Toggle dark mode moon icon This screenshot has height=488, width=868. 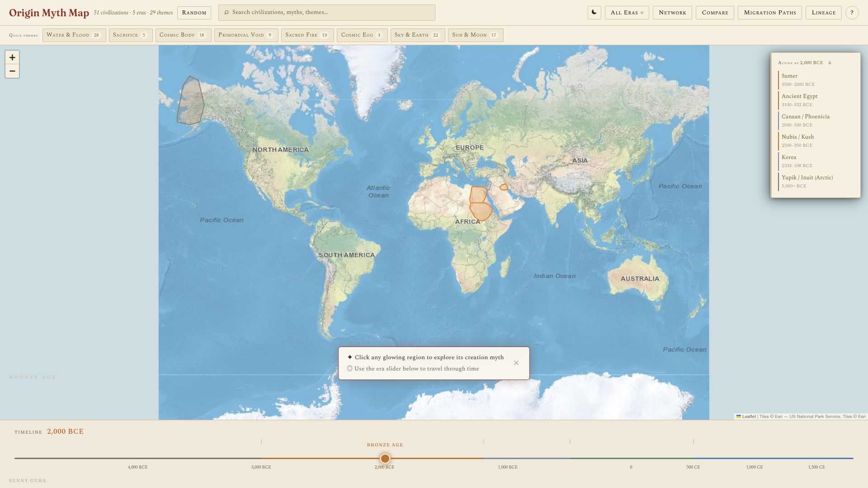[594, 13]
